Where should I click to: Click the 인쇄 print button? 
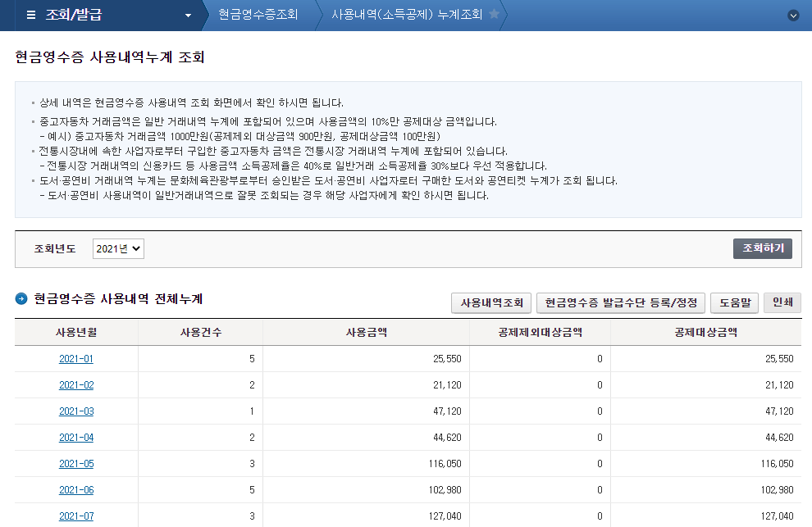point(781,302)
